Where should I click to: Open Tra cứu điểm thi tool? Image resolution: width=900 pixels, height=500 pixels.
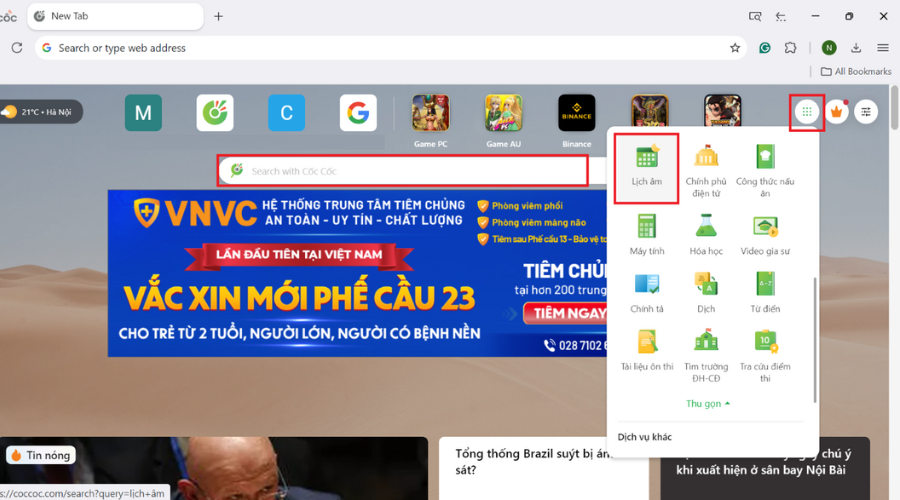click(765, 355)
